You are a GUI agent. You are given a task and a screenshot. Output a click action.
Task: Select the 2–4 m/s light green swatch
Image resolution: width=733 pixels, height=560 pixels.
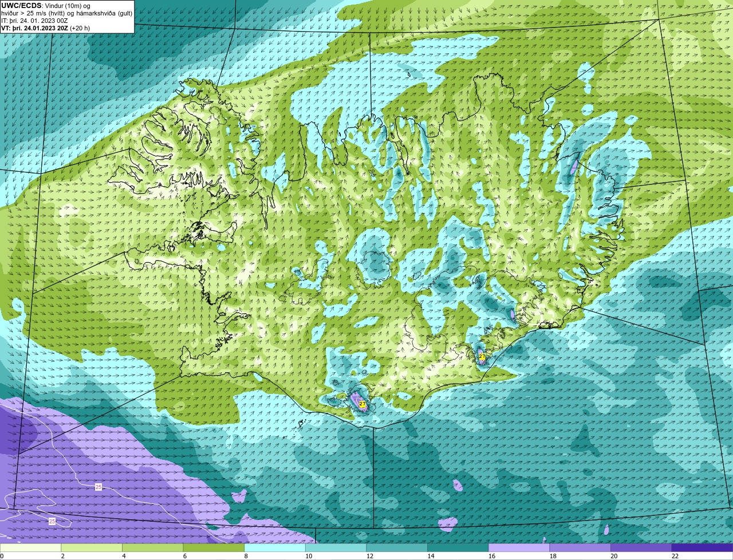click(92, 547)
